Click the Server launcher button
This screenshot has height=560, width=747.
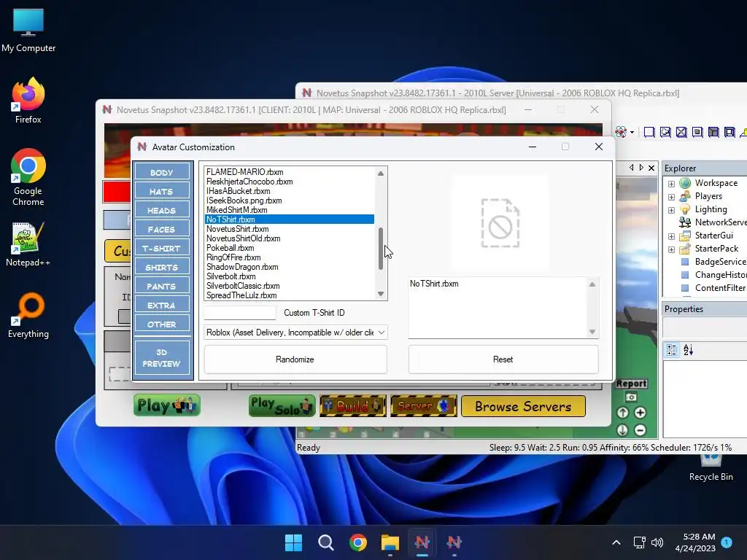pyautogui.click(x=424, y=405)
